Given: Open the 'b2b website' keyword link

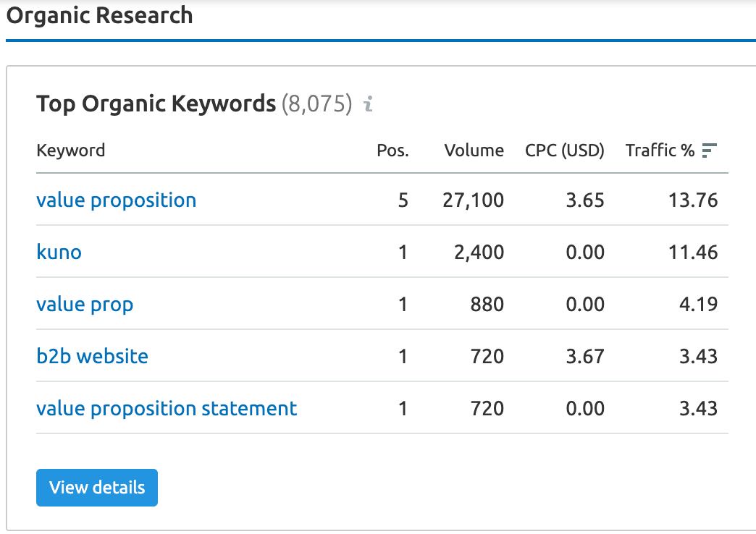Looking at the screenshot, I should coord(92,356).
